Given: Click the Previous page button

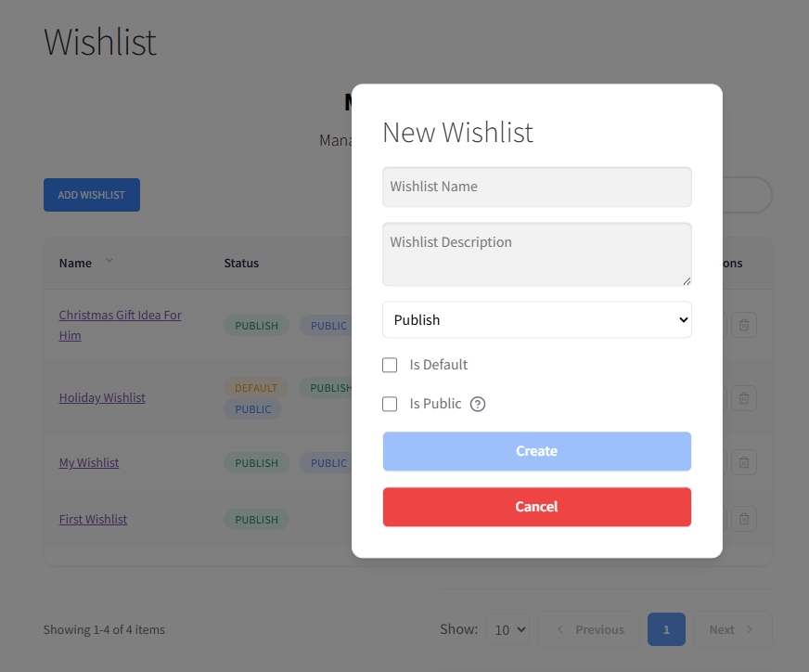Looking at the screenshot, I should pyautogui.click(x=589, y=629).
